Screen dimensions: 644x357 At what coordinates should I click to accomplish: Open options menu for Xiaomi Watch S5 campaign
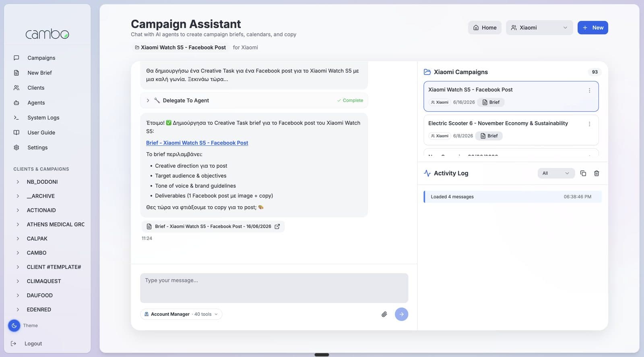click(589, 91)
